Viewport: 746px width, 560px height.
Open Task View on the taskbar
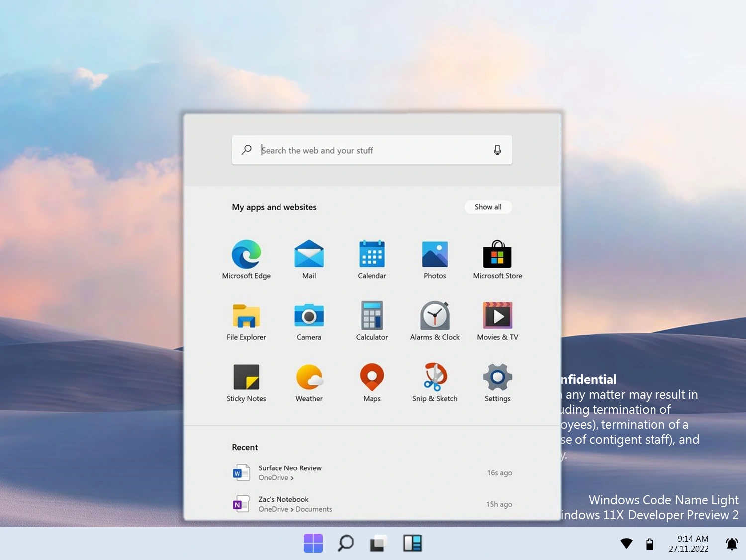pos(378,543)
